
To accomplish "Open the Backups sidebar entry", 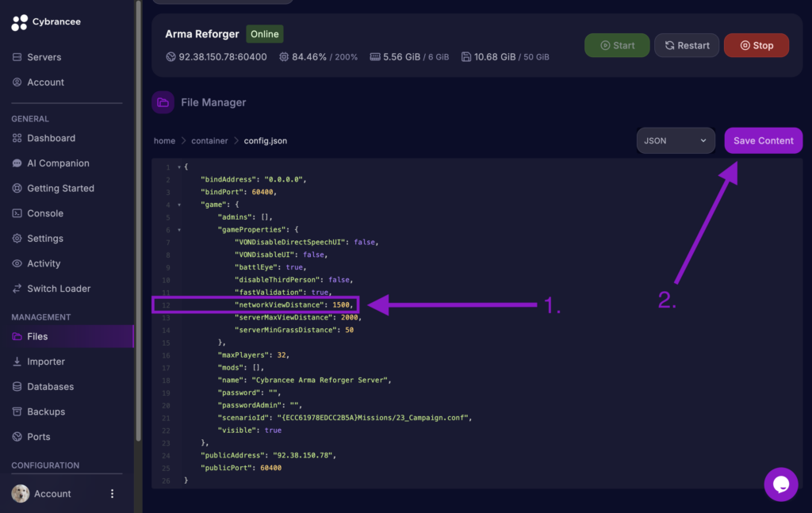I will click(x=67, y=412).
